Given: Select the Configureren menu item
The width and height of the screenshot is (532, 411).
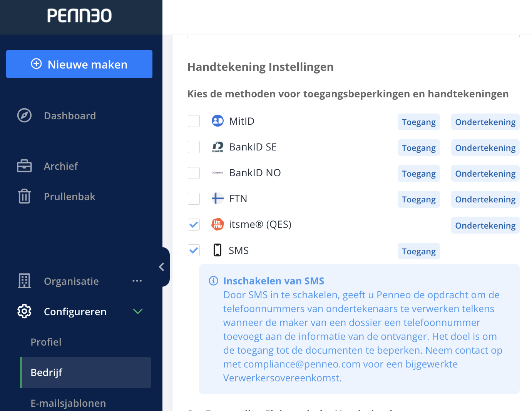Looking at the screenshot, I should [x=75, y=311].
